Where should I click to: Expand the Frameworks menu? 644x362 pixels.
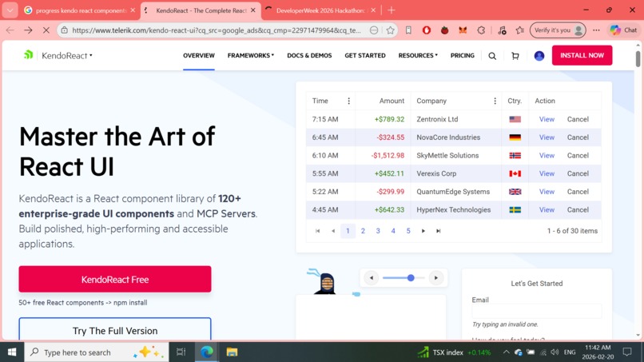point(251,55)
